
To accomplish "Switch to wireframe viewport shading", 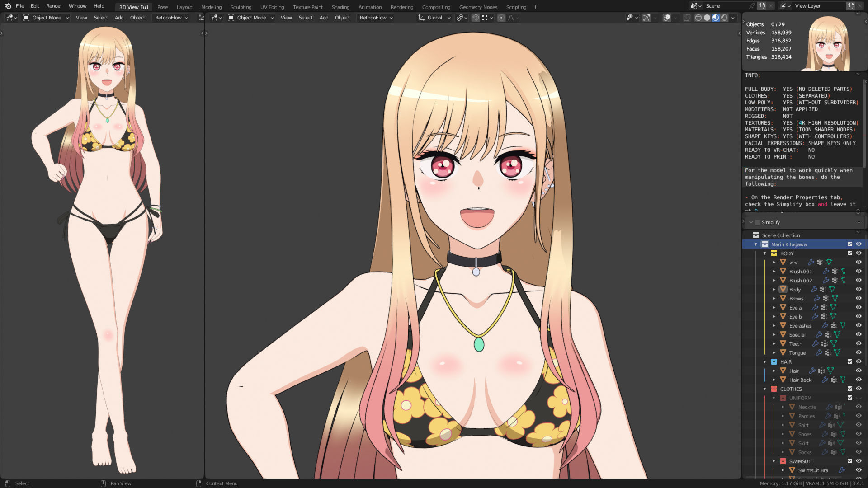I will [698, 18].
